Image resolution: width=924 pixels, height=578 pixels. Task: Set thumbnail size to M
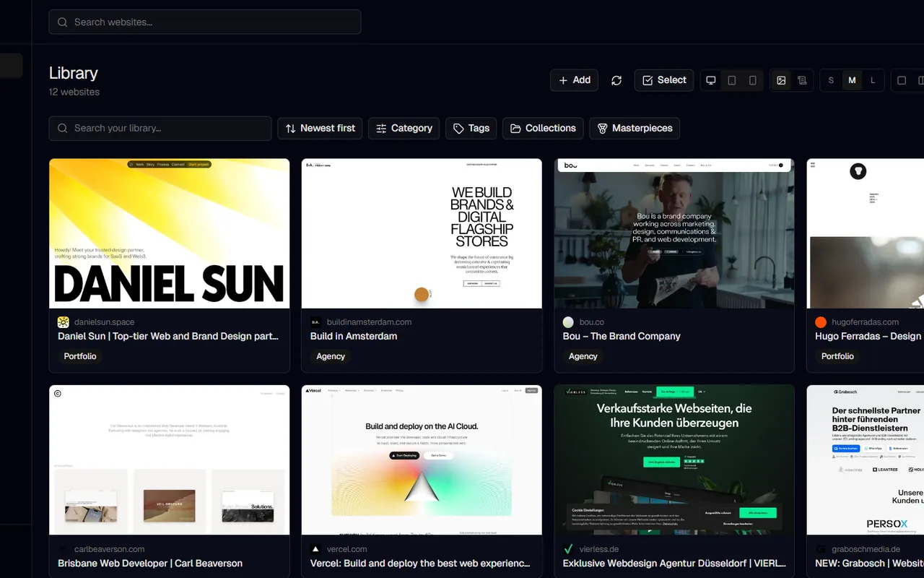[x=852, y=80]
